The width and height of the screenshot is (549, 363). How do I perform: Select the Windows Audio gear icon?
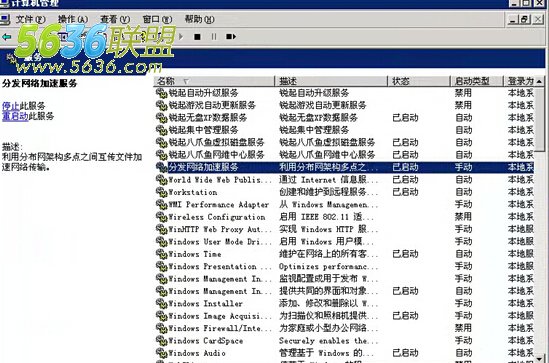click(161, 353)
